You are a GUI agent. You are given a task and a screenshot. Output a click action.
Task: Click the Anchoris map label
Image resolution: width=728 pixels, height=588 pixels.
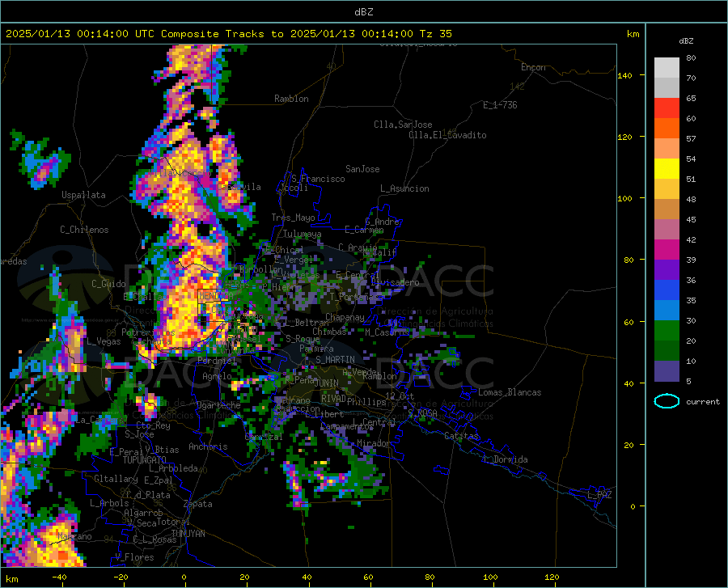coord(208,446)
